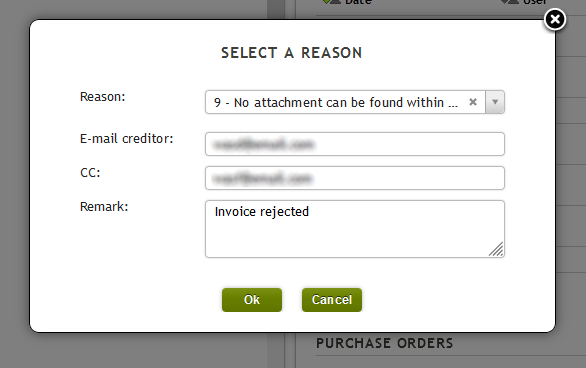Viewport: 586px width, 368px height.
Task: Click the Select a Reason dialog title
Action: point(292,53)
